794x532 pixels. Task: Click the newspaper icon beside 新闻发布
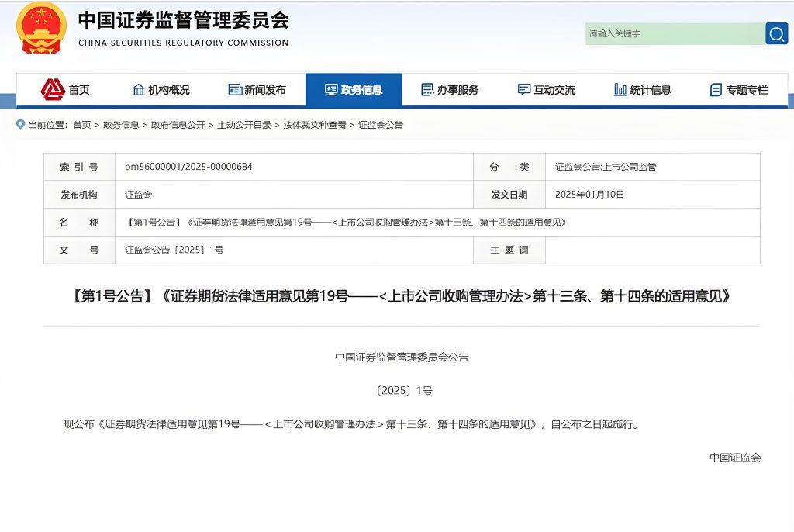pos(235,90)
